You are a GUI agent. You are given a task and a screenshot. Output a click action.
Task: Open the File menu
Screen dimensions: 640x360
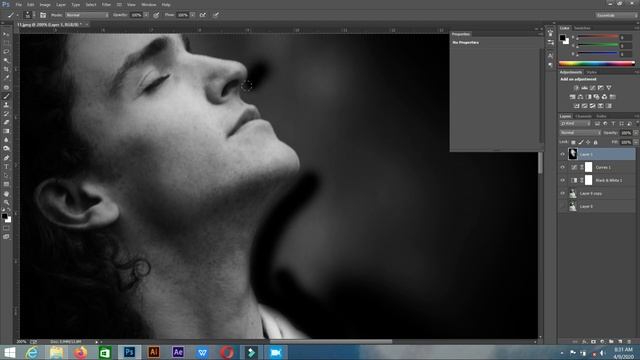click(19, 4)
